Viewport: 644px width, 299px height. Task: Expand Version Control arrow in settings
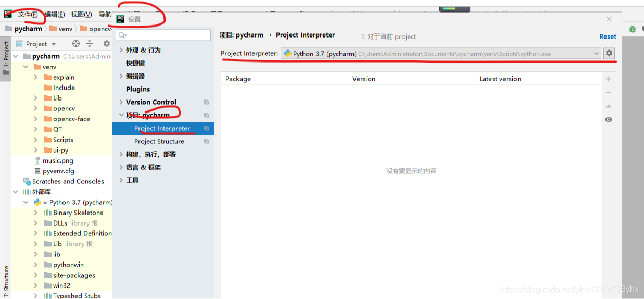(121, 102)
